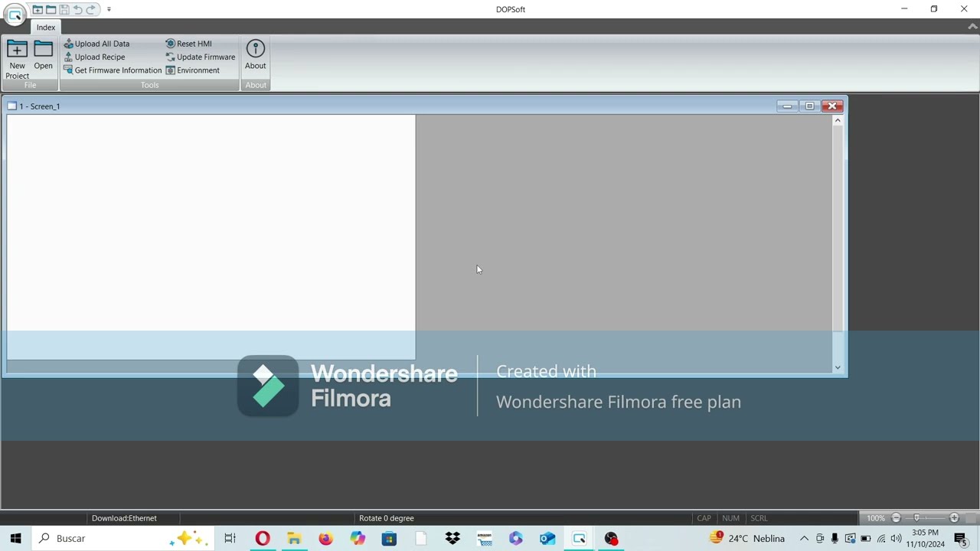Click the Screen_1 window title icon
This screenshot has height=551, width=980.
(12, 106)
